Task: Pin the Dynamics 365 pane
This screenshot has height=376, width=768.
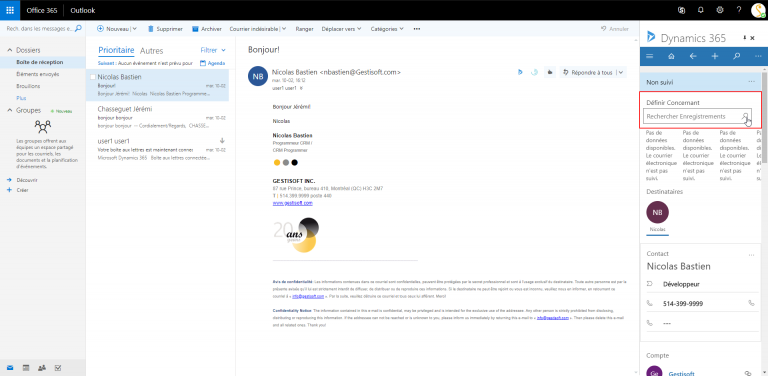Action: coord(744,38)
